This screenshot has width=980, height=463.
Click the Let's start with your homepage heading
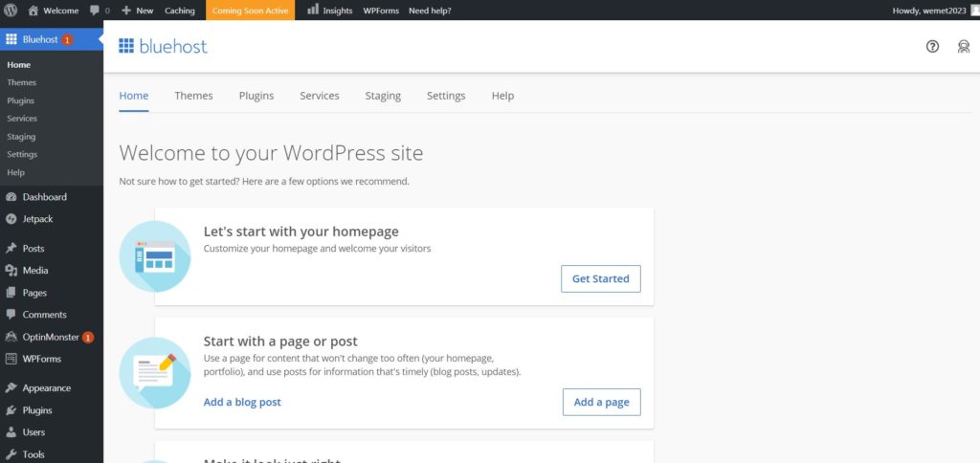301,231
